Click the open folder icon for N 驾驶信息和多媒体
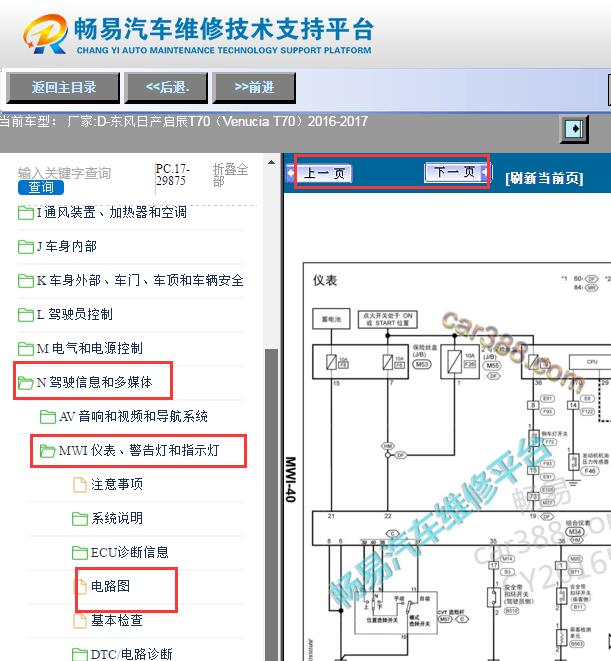Screen dimensions: 611x661 pos(26,383)
